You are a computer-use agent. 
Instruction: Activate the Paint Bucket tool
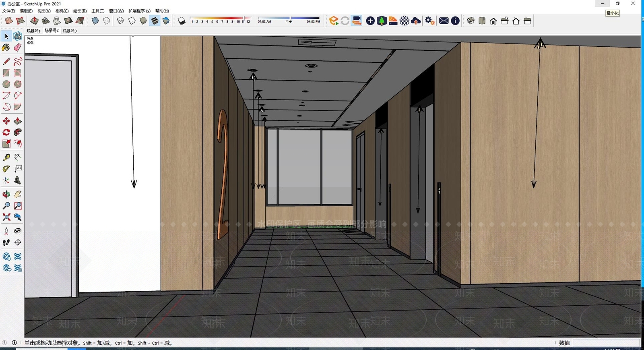[6, 48]
